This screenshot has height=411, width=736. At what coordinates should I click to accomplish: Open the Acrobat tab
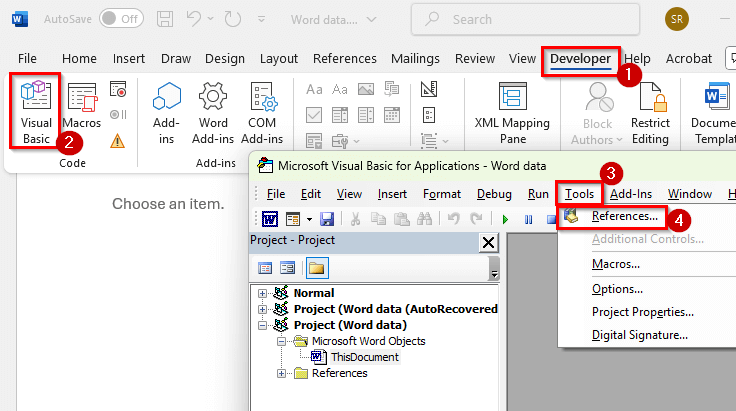pos(689,59)
